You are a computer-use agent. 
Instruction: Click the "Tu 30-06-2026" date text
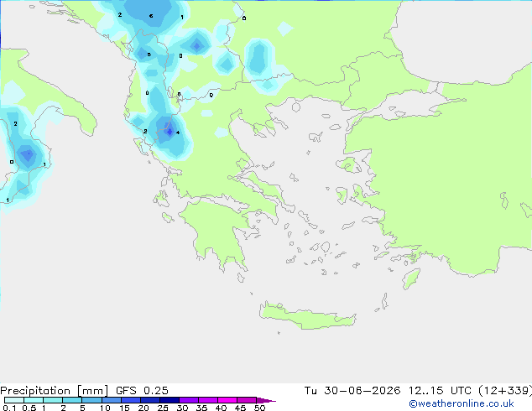tap(352, 391)
